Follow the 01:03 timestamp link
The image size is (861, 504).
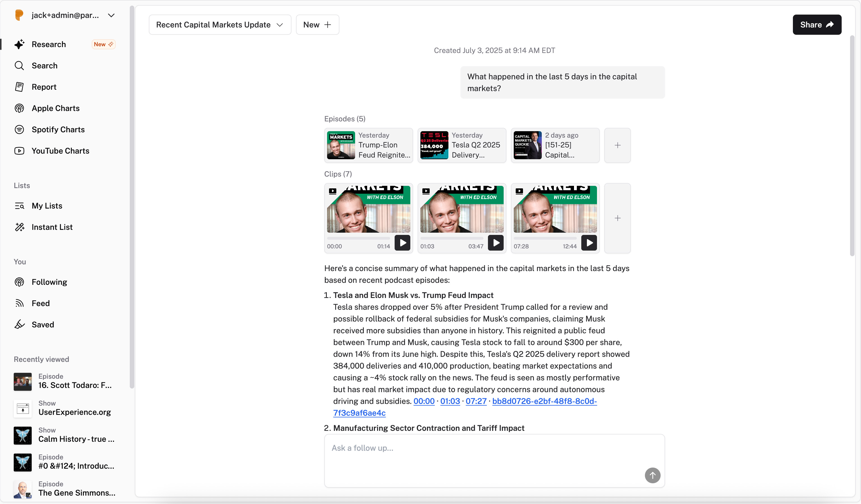[450, 401]
